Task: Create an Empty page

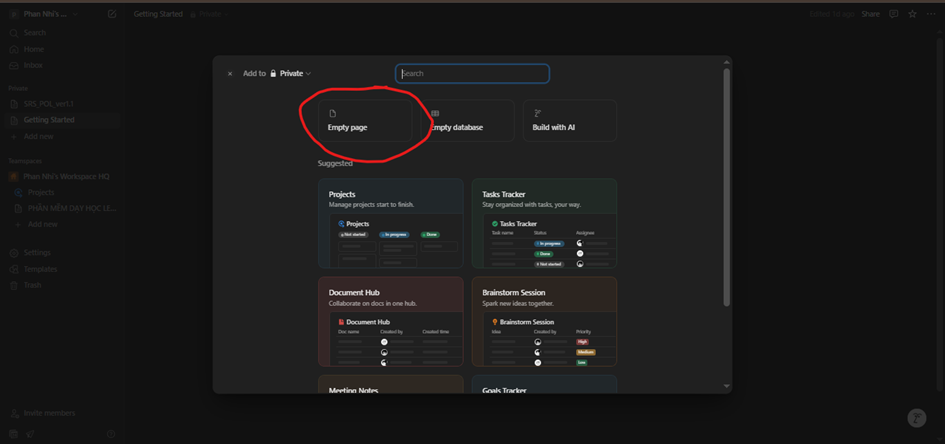Action: pyautogui.click(x=357, y=120)
